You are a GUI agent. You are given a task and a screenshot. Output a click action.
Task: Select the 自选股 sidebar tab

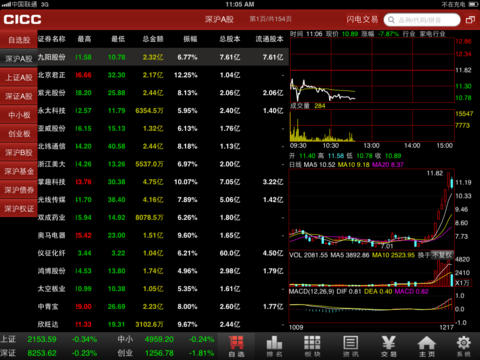click(19, 40)
